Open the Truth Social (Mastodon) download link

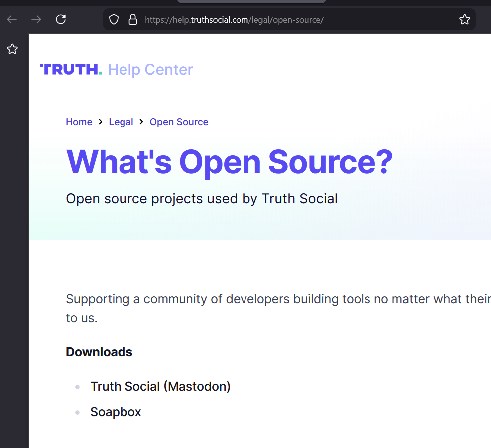160,386
